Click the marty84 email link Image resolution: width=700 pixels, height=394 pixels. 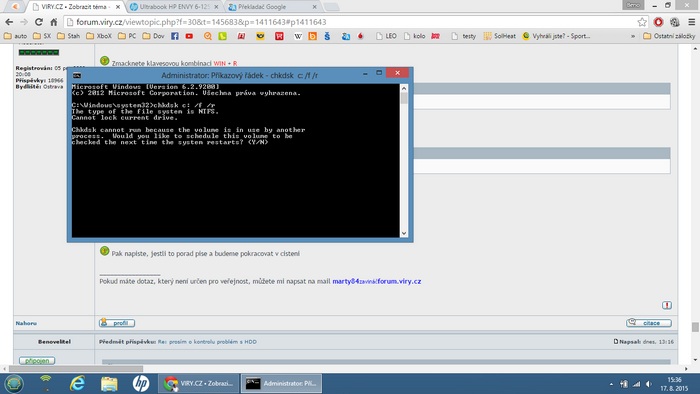click(376, 281)
